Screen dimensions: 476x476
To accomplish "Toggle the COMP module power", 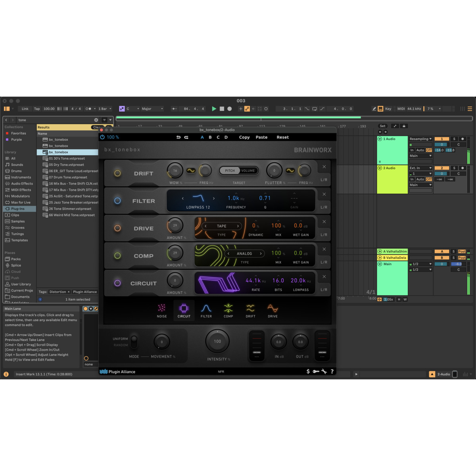I will (117, 256).
